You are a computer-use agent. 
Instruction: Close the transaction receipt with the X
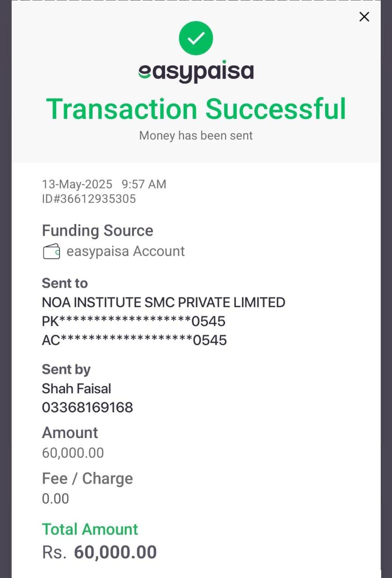coord(364,17)
